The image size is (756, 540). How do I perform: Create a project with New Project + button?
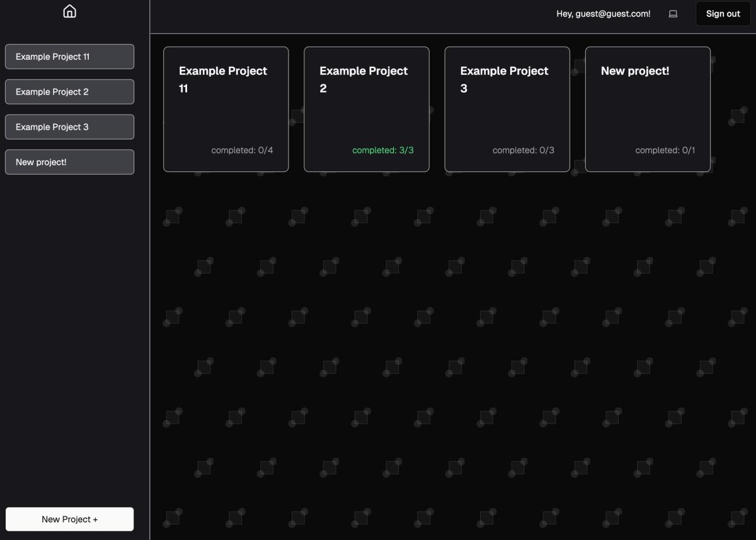point(69,519)
